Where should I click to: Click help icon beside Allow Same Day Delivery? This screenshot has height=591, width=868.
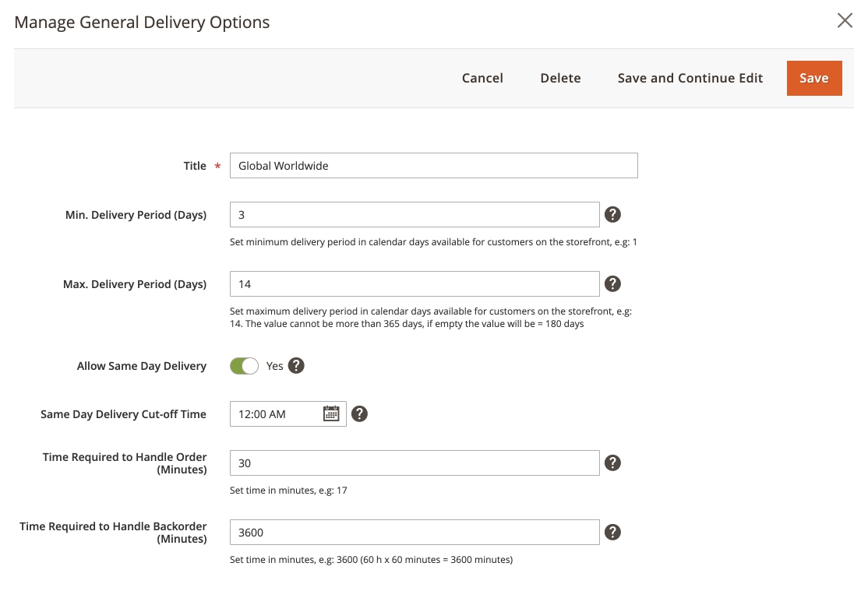point(296,366)
